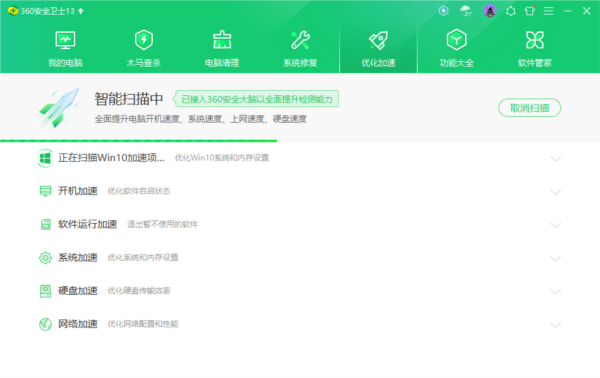
Task: Open 软件管家 software manager
Action: click(x=535, y=49)
